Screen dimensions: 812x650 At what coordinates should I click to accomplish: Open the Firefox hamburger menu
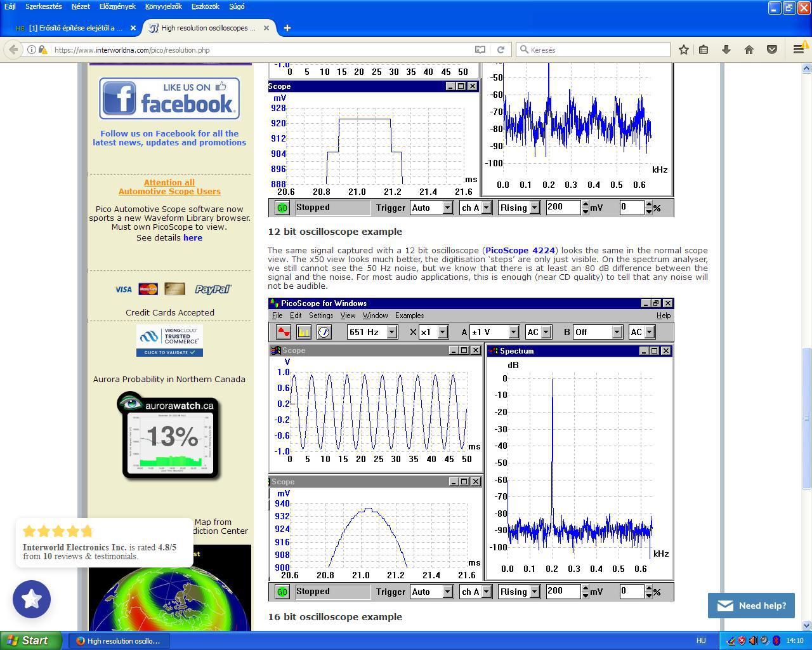pyautogui.click(x=798, y=50)
